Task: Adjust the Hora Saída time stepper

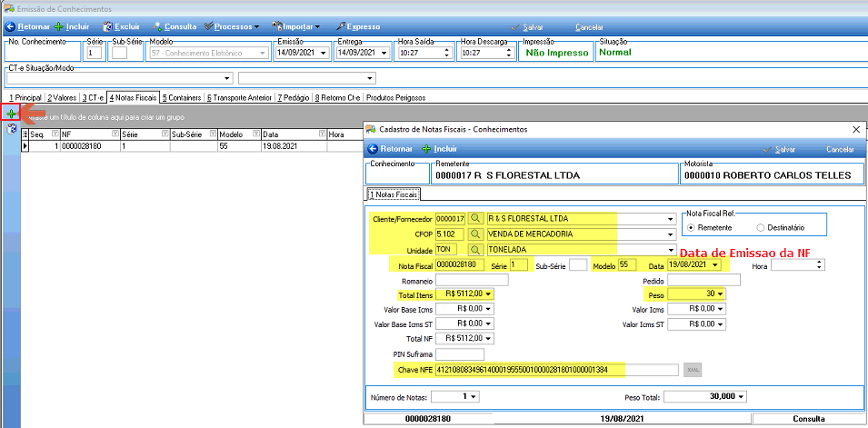Action: (x=448, y=53)
